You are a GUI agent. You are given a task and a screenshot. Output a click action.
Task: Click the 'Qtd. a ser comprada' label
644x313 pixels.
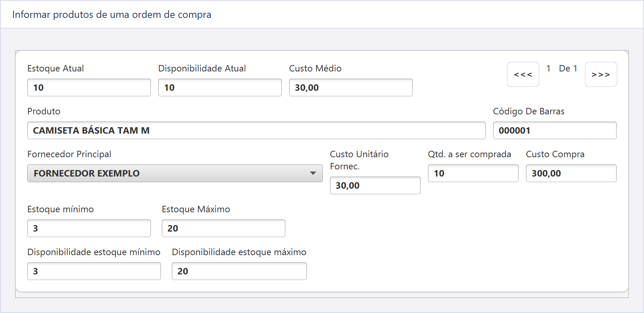pos(469,154)
